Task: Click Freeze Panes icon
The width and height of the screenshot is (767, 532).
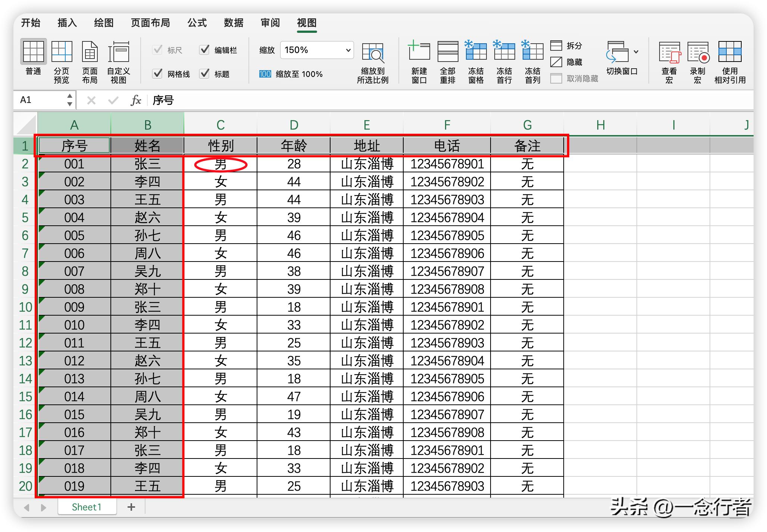Action: pyautogui.click(x=476, y=51)
